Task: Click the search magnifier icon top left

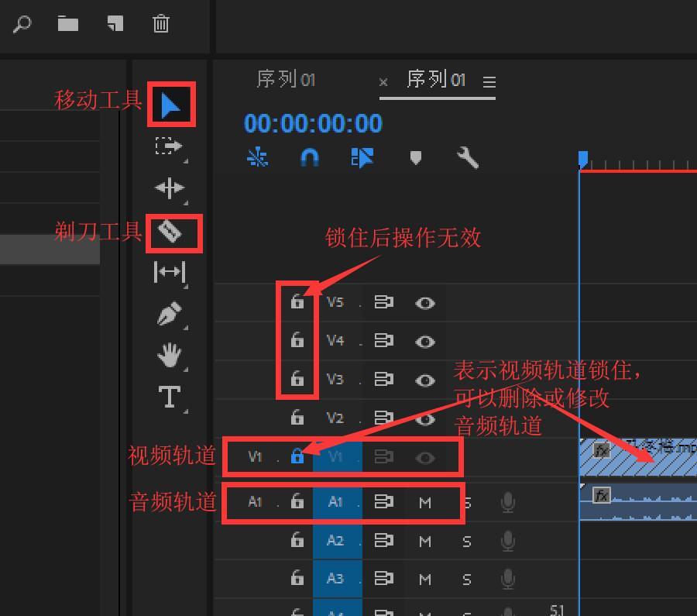Action: click(22, 23)
